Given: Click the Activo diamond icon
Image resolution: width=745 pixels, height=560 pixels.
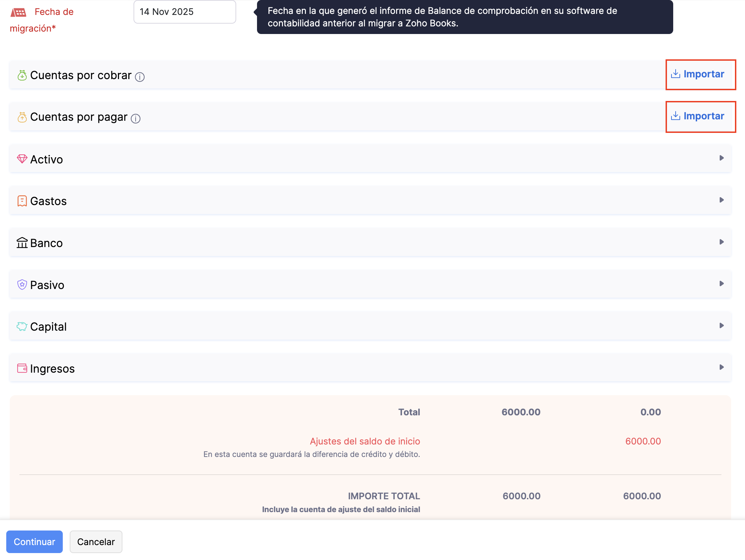Looking at the screenshot, I should pos(22,159).
